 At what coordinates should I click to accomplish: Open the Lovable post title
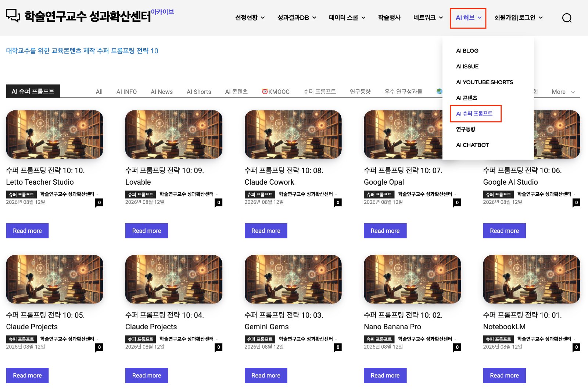(x=165, y=176)
